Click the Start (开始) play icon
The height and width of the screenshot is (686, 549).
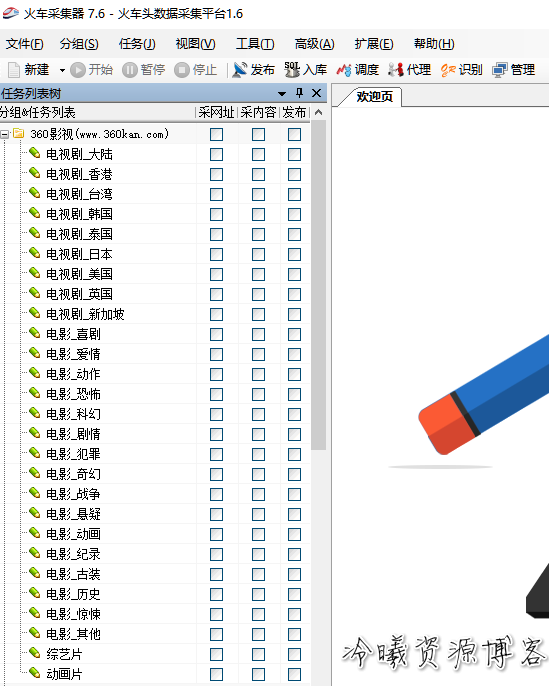coord(78,70)
